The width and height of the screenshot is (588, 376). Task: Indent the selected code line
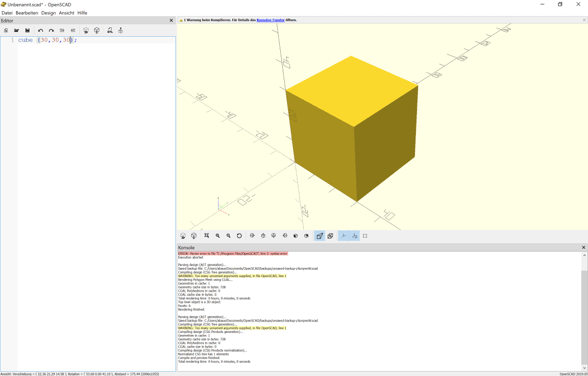click(73, 30)
